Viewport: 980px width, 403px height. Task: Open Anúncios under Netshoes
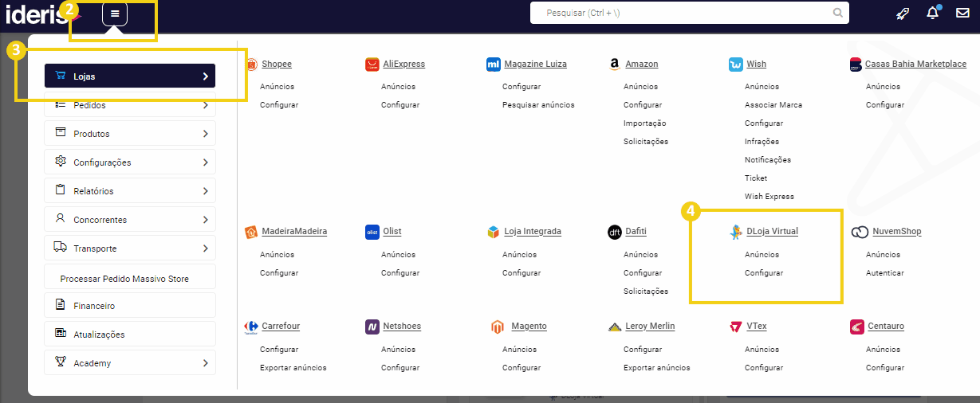coord(398,350)
